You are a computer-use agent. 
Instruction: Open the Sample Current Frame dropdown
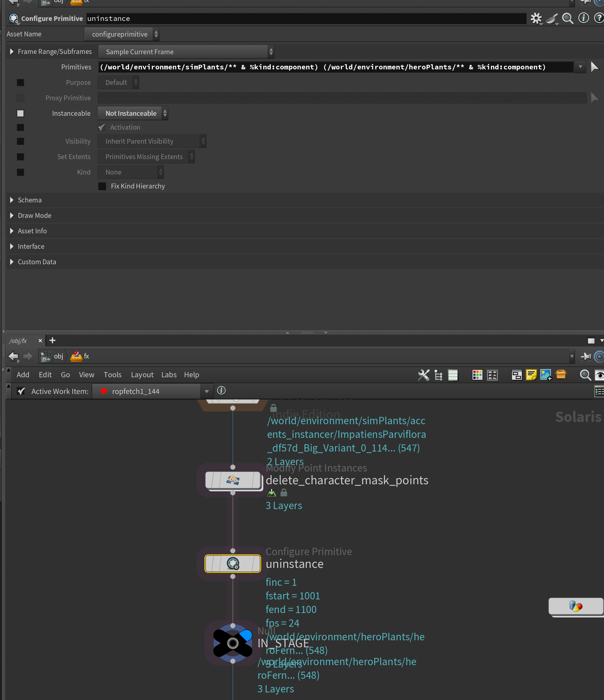tap(186, 52)
